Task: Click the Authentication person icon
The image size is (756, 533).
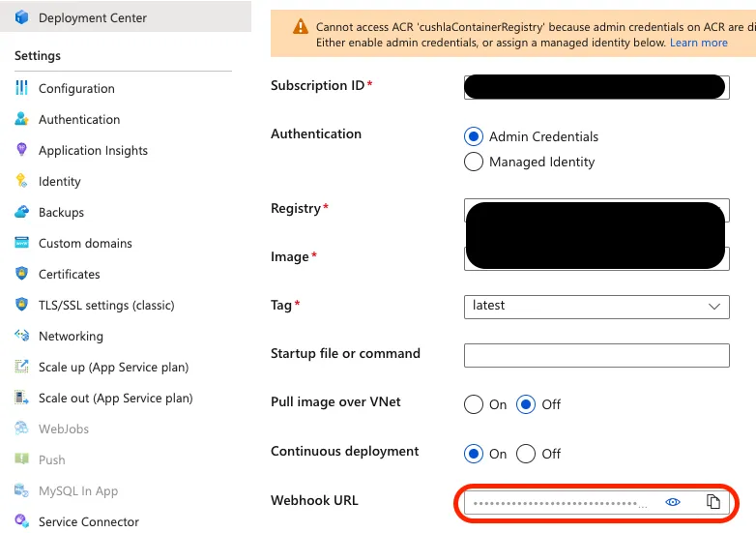Action: (21, 119)
